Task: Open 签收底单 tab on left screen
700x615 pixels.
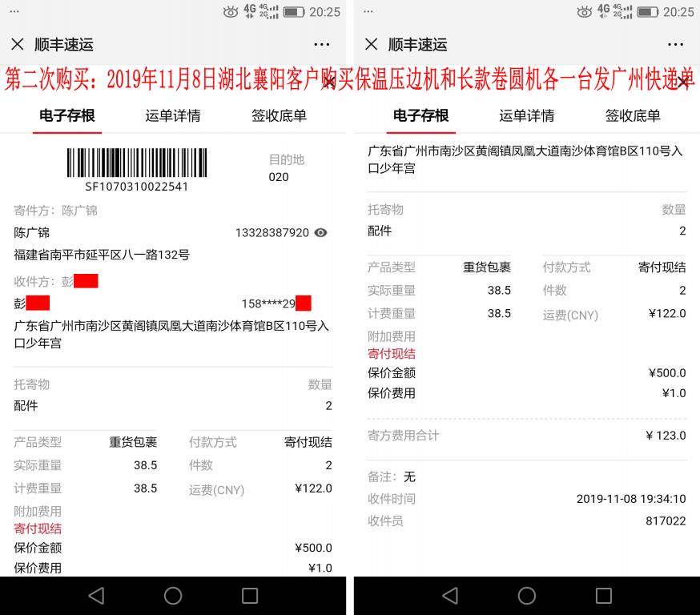Action: [279, 115]
